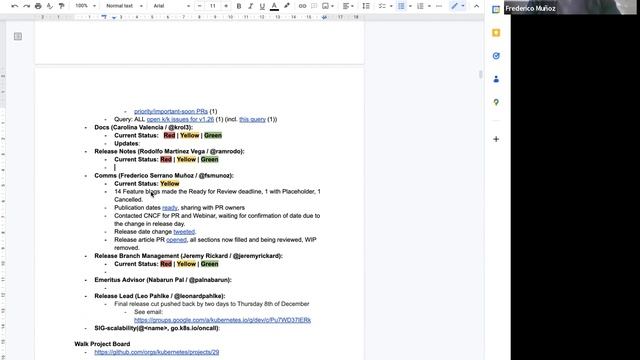This screenshot has width=640, height=360.
Task: Click the Frederico Muñoz video thumbnail
Action: click(x=571, y=7)
